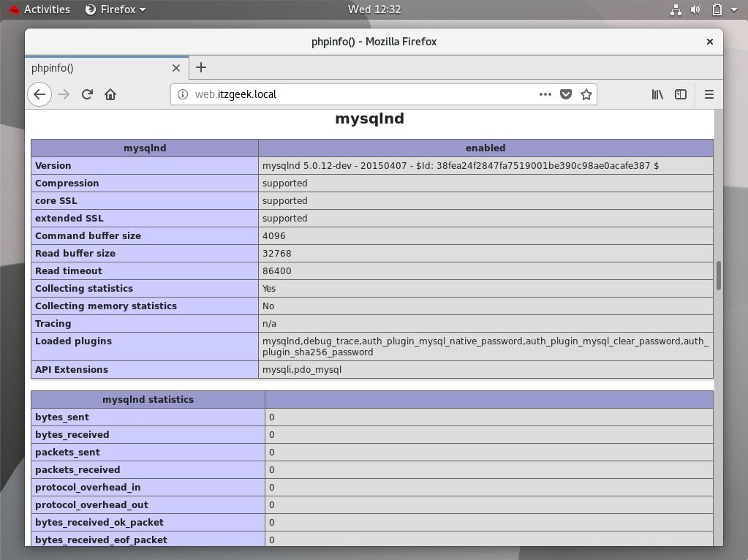748x560 pixels.
Task: Navigate back using the back arrow
Action: pyautogui.click(x=39, y=94)
